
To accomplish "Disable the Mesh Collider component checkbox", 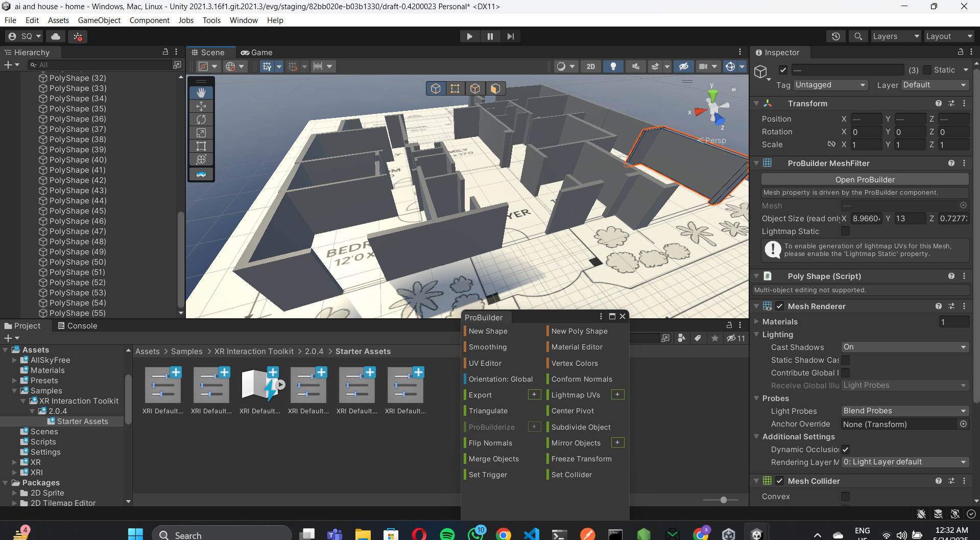I will point(780,481).
